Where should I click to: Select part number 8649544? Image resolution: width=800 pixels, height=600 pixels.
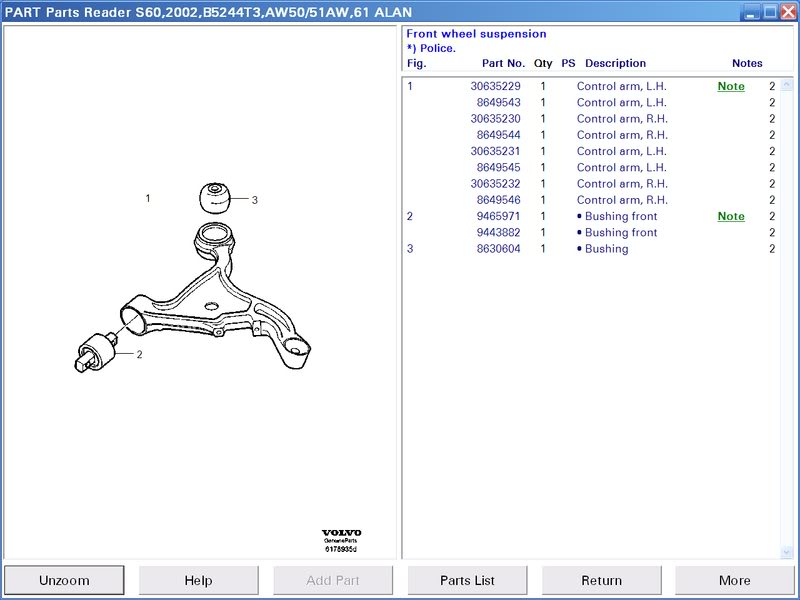pyautogui.click(x=498, y=135)
